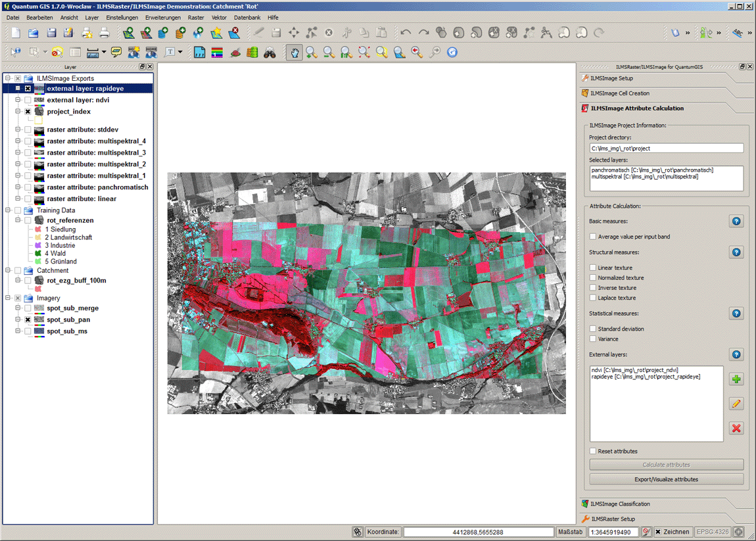Remove external layer with red X icon
This screenshot has width=756, height=541.
click(x=736, y=429)
